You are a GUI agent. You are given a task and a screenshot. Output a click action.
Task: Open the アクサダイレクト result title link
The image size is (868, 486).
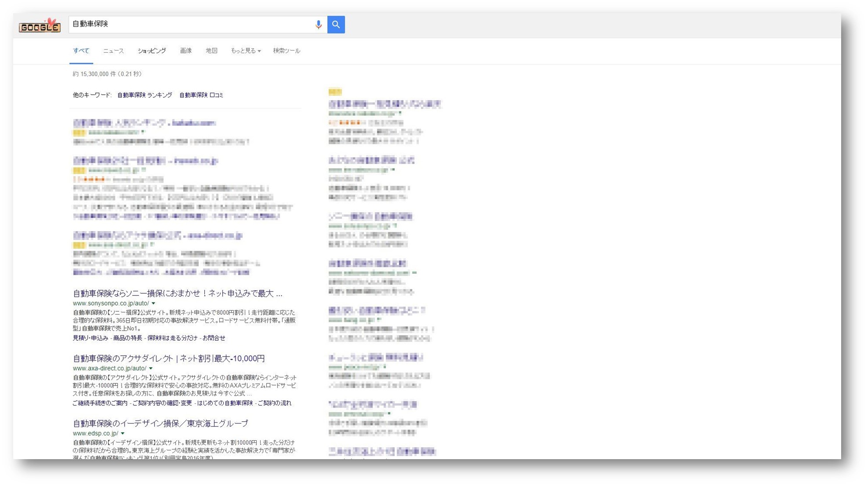tap(169, 358)
